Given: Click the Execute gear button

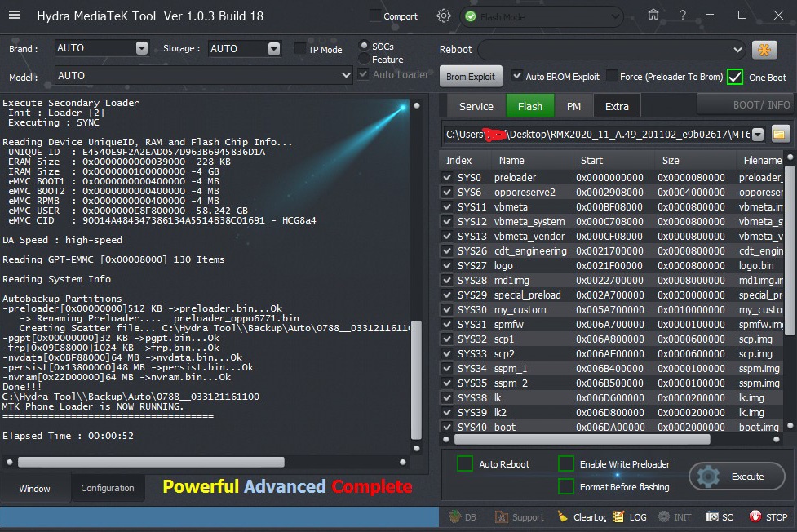Looking at the screenshot, I should tap(737, 477).
